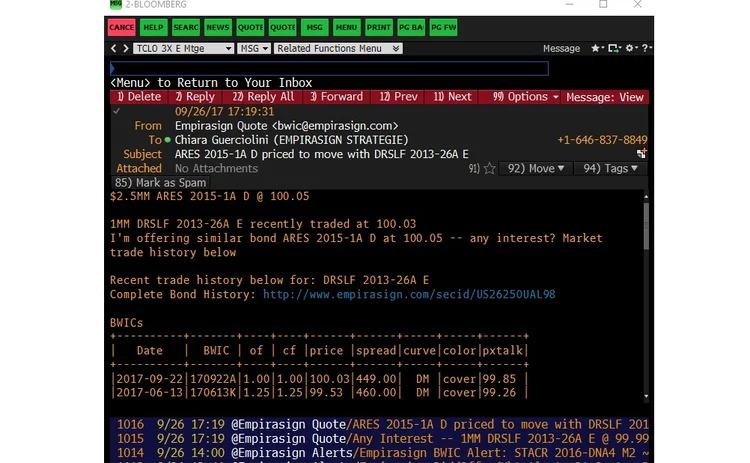Select 1) Delete message
Viewport: 750px width, 463px height.
pyautogui.click(x=139, y=97)
